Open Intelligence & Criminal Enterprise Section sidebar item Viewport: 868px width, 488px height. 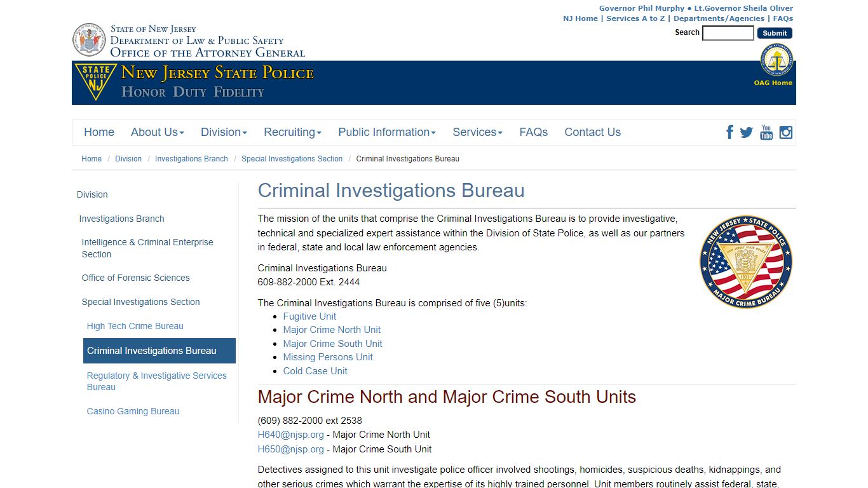(147, 248)
